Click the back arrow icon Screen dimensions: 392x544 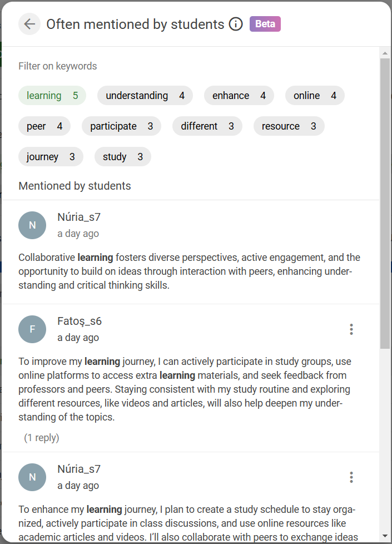click(x=29, y=24)
